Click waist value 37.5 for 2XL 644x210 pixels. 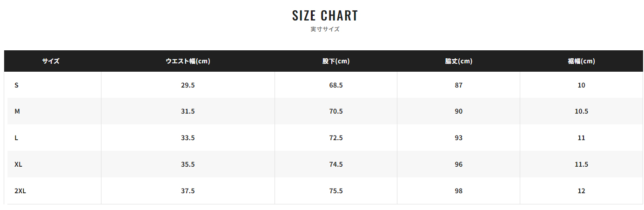pyautogui.click(x=188, y=191)
